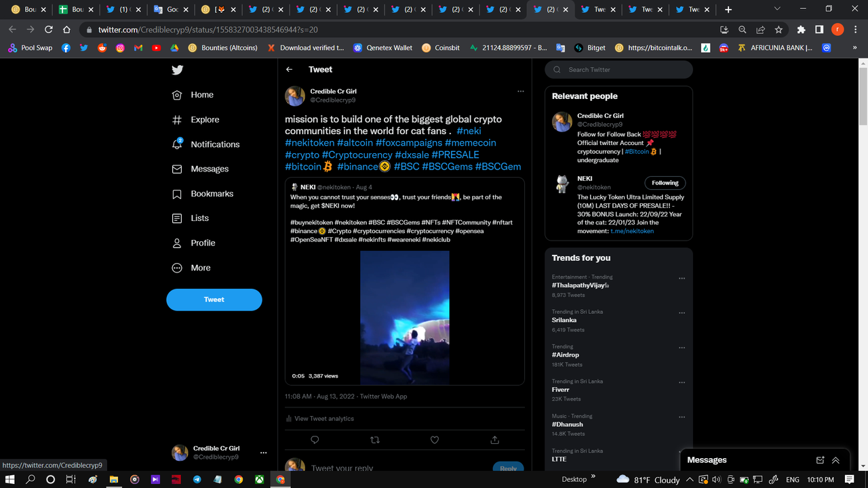Like the tweet with the heart icon
Image resolution: width=868 pixels, height=488 pixels.
coord(435,440)
